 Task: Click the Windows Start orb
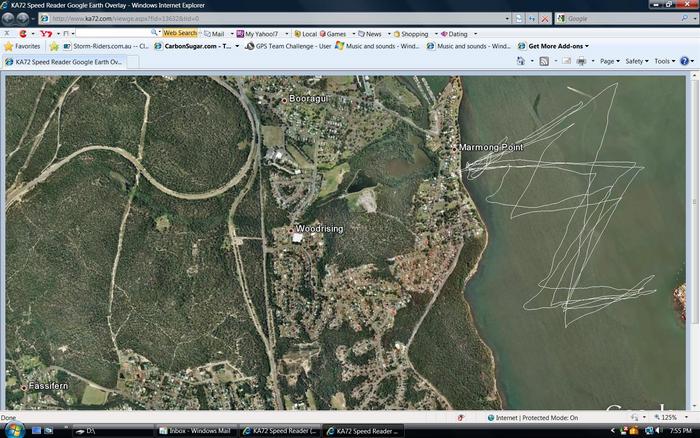pos(10,430)
